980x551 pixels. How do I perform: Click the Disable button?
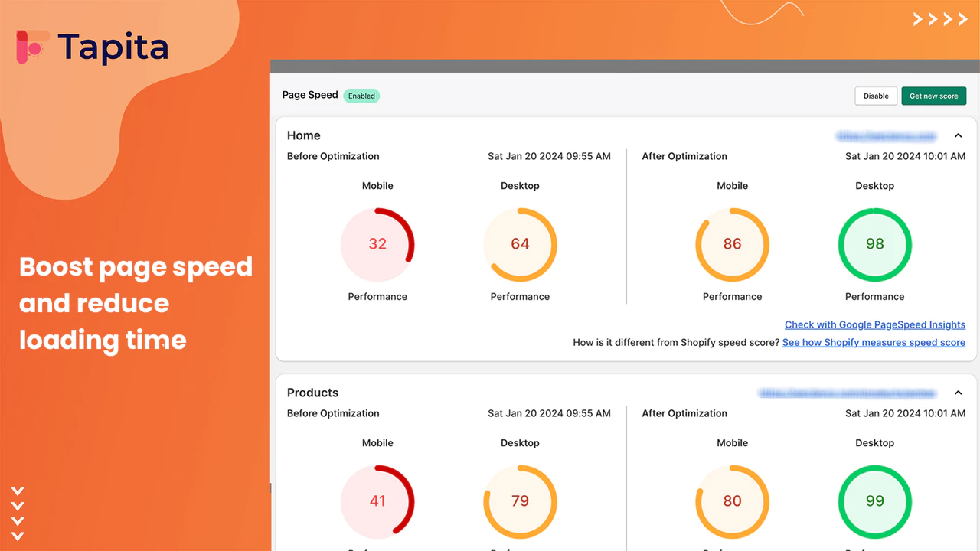(876, 96)
